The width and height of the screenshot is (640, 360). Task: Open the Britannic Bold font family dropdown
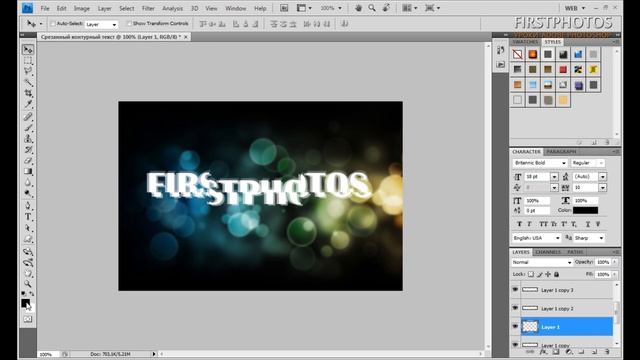(540, 163)
